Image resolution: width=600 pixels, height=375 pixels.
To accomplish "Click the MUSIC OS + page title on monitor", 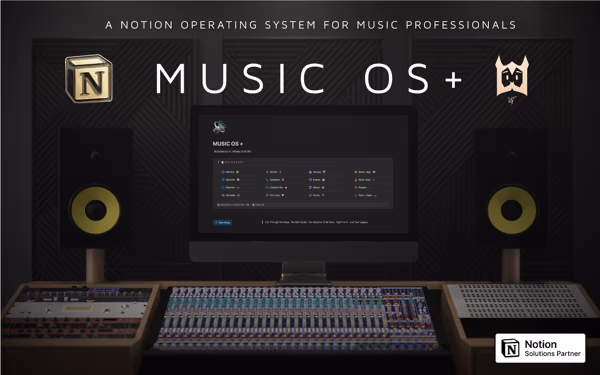I will tap(228, 144).
